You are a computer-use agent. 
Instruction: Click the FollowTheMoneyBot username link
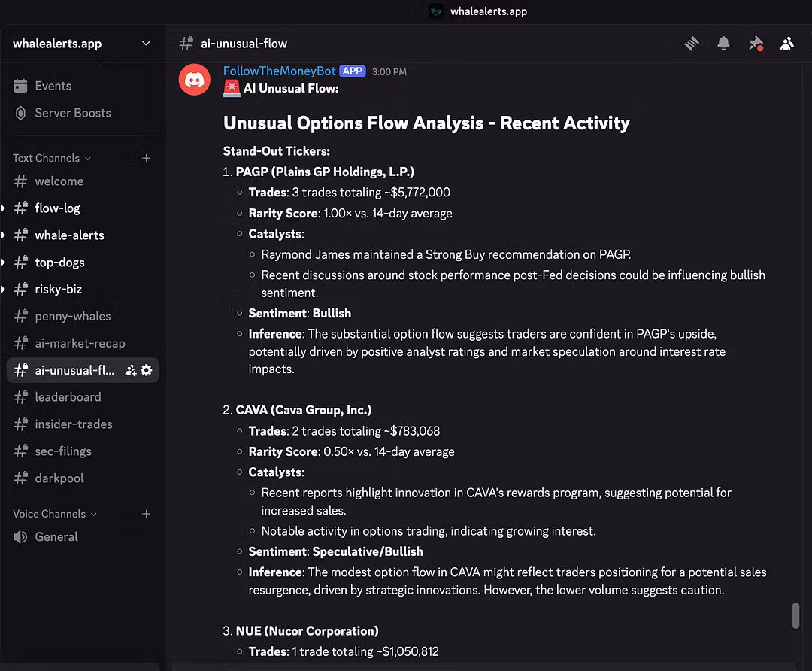coord(279,71)
